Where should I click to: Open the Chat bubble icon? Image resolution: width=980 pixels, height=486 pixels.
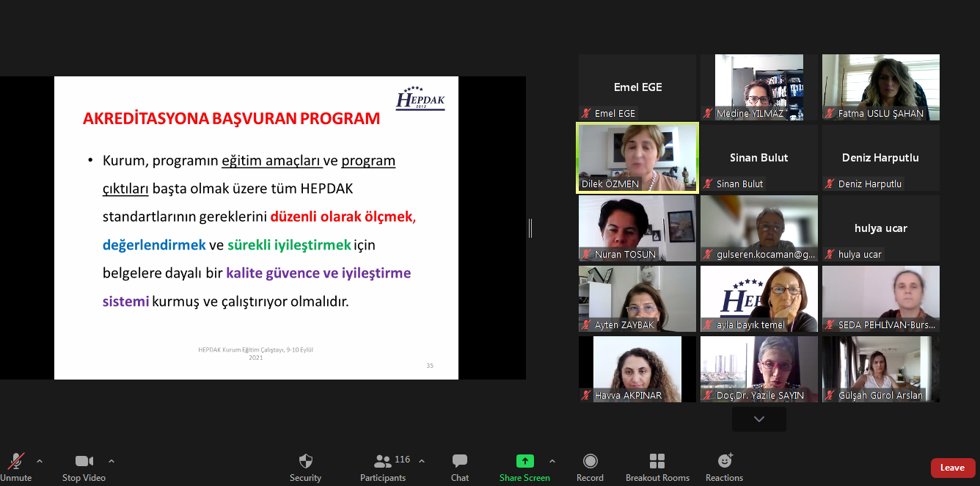(460, 461)
